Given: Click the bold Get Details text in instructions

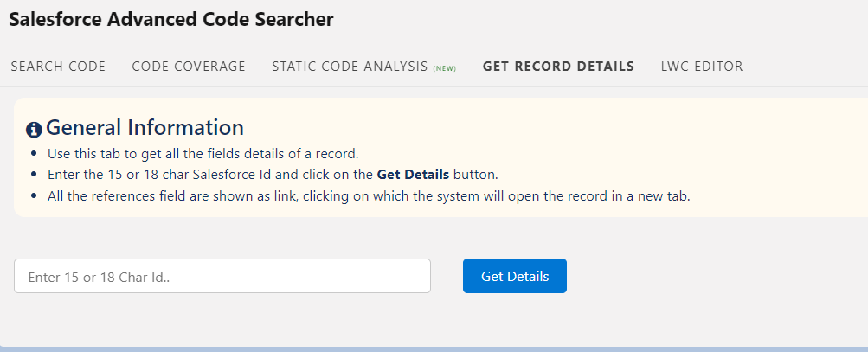Looking at the screenshot, I should click(x=413, y=175).
